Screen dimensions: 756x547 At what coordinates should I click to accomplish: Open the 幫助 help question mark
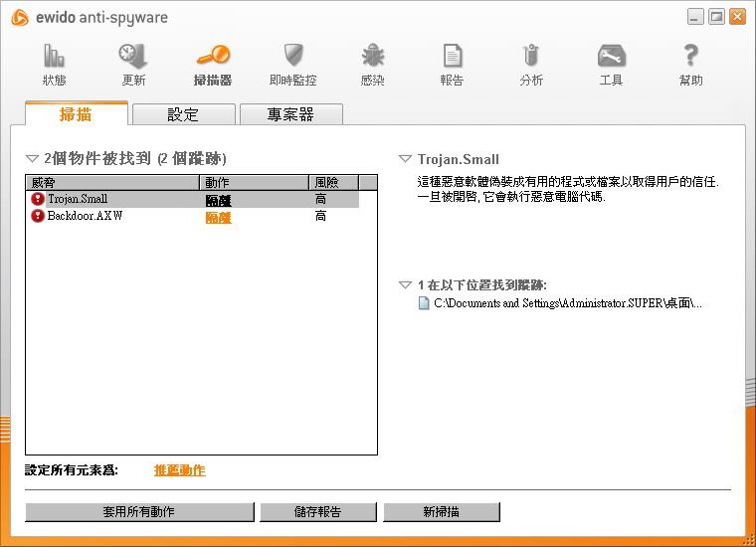click(690, 57)
